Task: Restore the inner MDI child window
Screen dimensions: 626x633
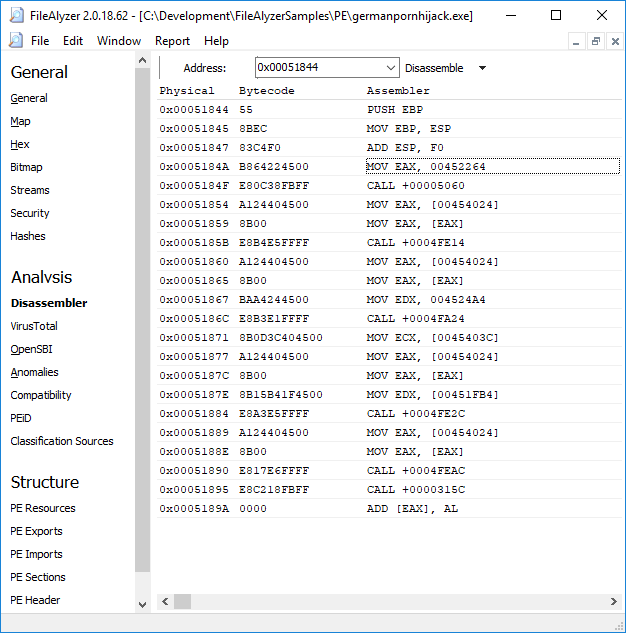Action: (596, 41)
